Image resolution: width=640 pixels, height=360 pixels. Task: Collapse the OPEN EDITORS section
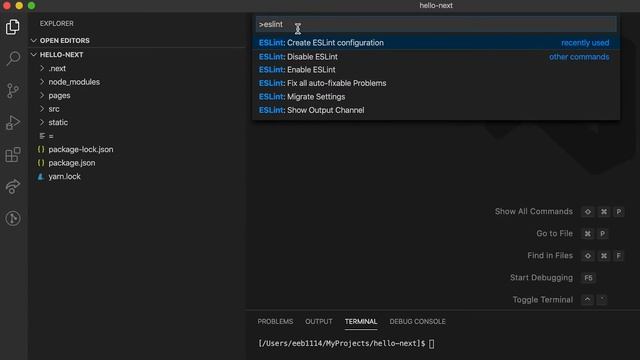tap(34, 40)
